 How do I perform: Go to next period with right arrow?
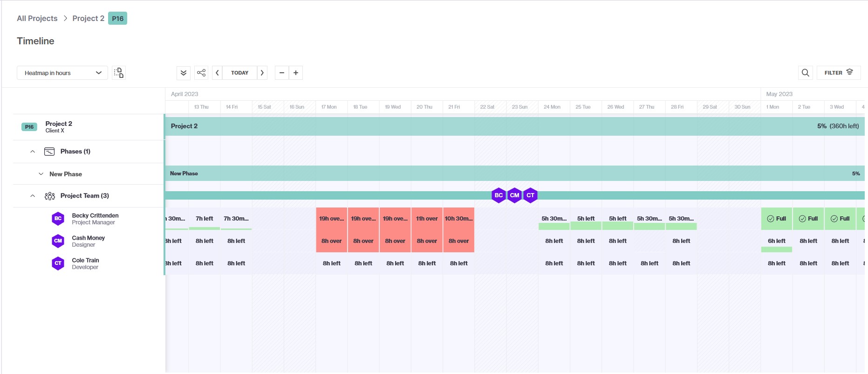pyautogui.click(x=262, y=73)
